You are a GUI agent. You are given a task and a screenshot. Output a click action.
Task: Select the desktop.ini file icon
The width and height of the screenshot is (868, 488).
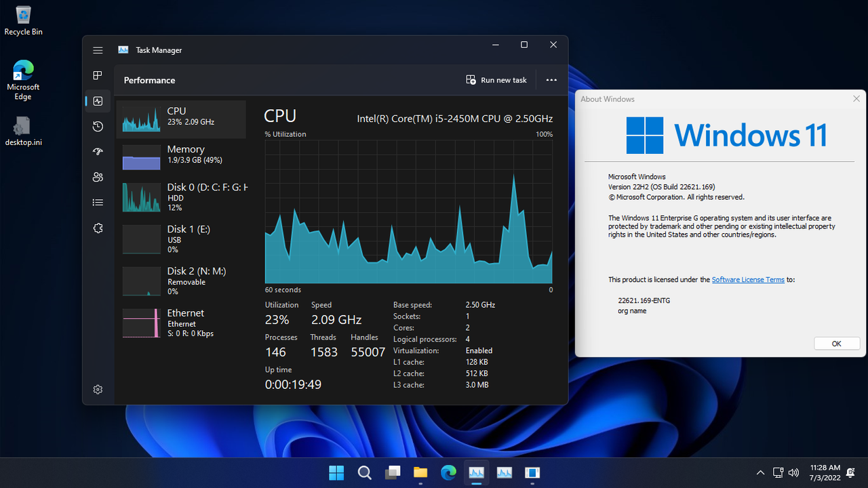tap(23, 131)
